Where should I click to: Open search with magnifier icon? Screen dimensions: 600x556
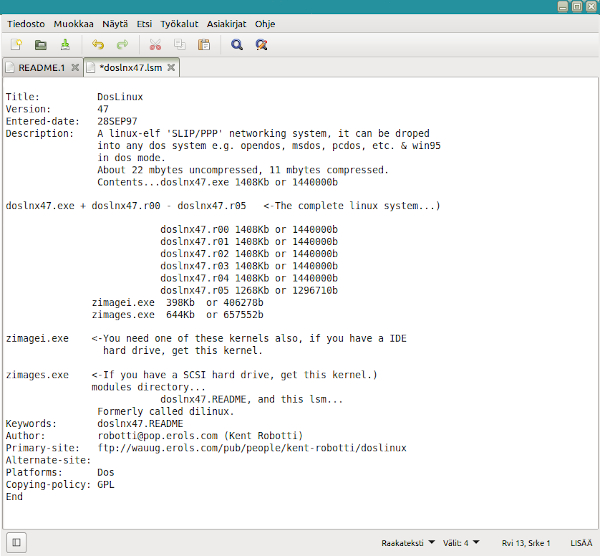point(237,45)
